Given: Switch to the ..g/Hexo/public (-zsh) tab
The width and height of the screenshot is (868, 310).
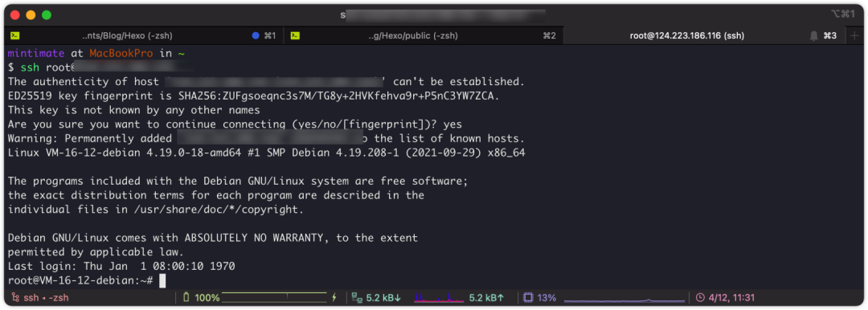Looking at the screenshot, I should pyautogui.click(x=424, y=36).
